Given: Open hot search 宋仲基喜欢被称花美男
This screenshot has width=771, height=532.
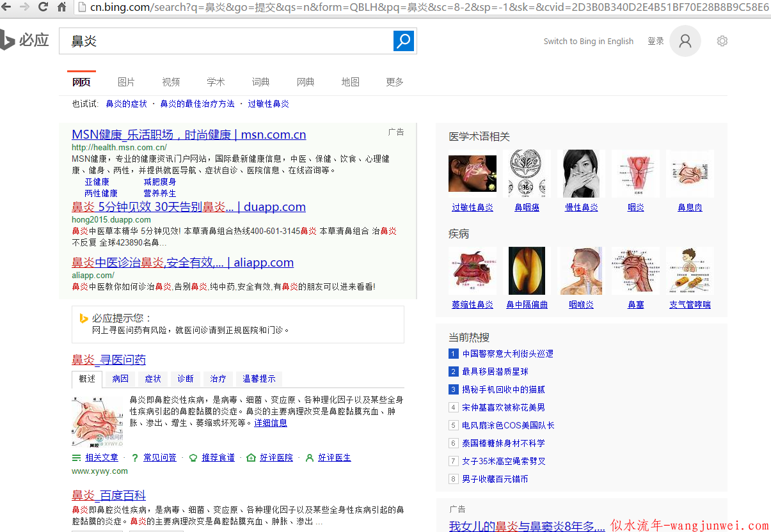Looking at the screenshot, I should tap(504, 407).
